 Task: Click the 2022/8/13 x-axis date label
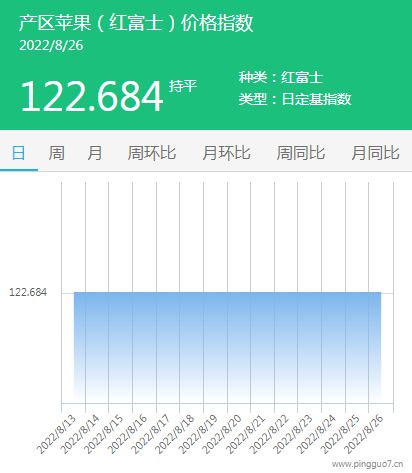coord(56,435)
